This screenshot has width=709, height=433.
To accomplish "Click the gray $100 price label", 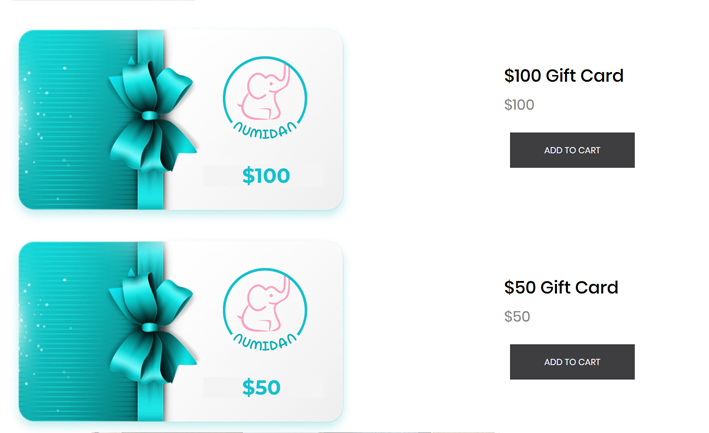I will [519, 105].
